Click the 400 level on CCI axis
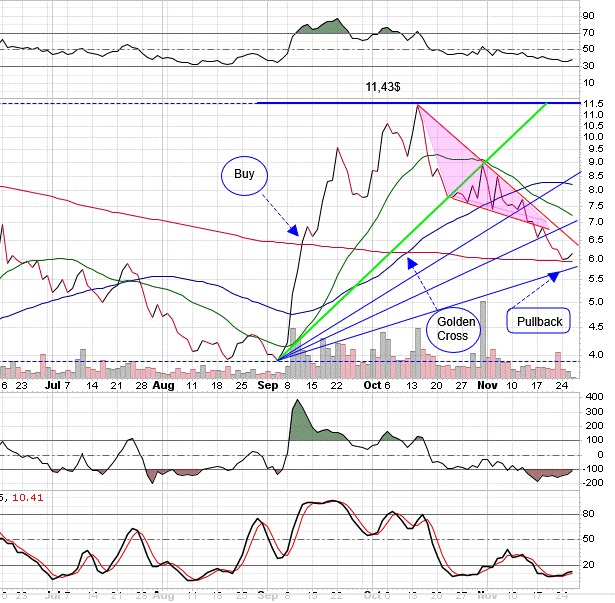Image resolution: width=615 pixels, height=603 pixels. pyautogui.click(x=593, y=398)
